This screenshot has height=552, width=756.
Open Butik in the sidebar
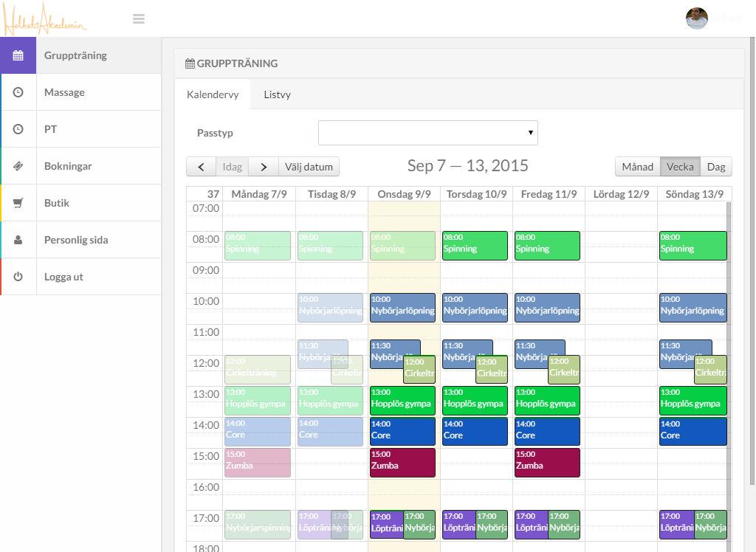click(x=81, y=203)
